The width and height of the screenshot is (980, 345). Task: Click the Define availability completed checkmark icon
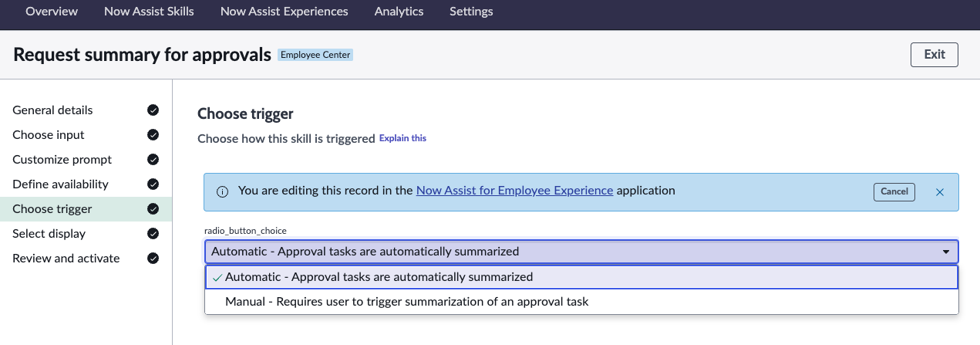click(x=153, y=184)
